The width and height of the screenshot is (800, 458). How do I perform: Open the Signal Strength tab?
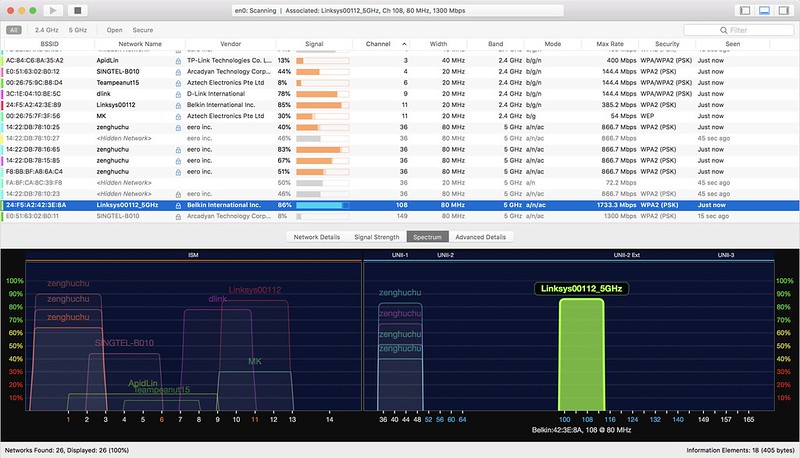pyautogui.click(x=377, y=237)
